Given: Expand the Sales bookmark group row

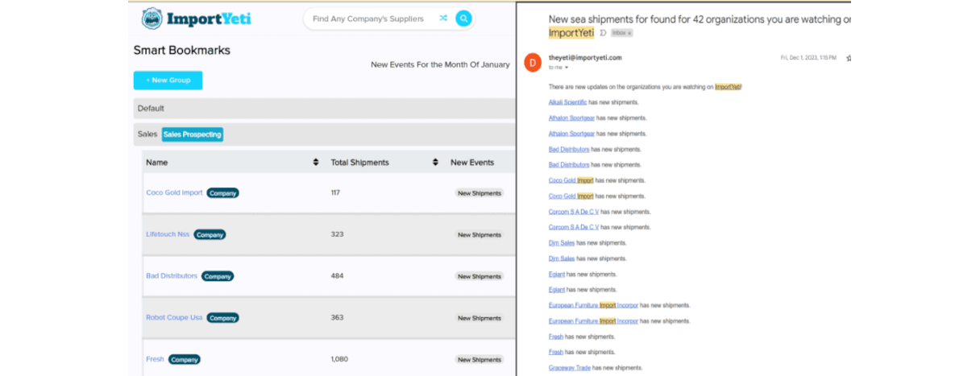Looking at the screenshot, I should 324,134.
